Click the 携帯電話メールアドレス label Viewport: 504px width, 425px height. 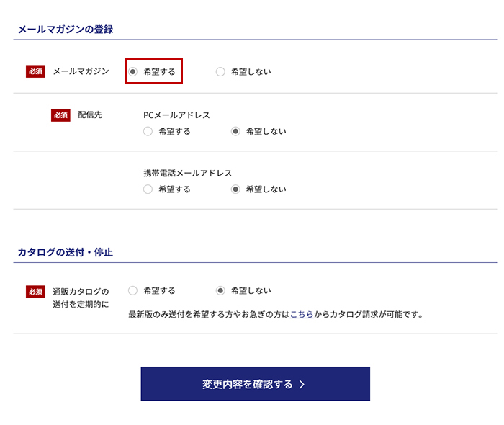187,173
